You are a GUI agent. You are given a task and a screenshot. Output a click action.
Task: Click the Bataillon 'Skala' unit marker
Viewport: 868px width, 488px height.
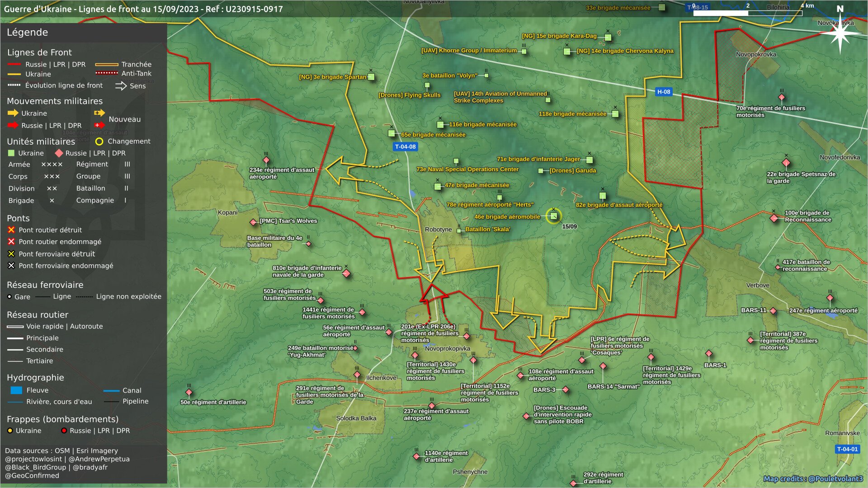pos(459,230)
